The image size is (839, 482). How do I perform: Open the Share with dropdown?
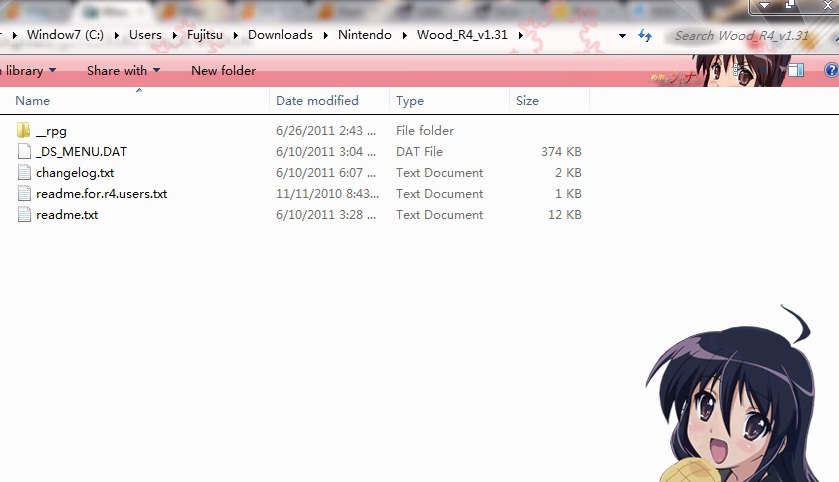(x=123, y=70)
